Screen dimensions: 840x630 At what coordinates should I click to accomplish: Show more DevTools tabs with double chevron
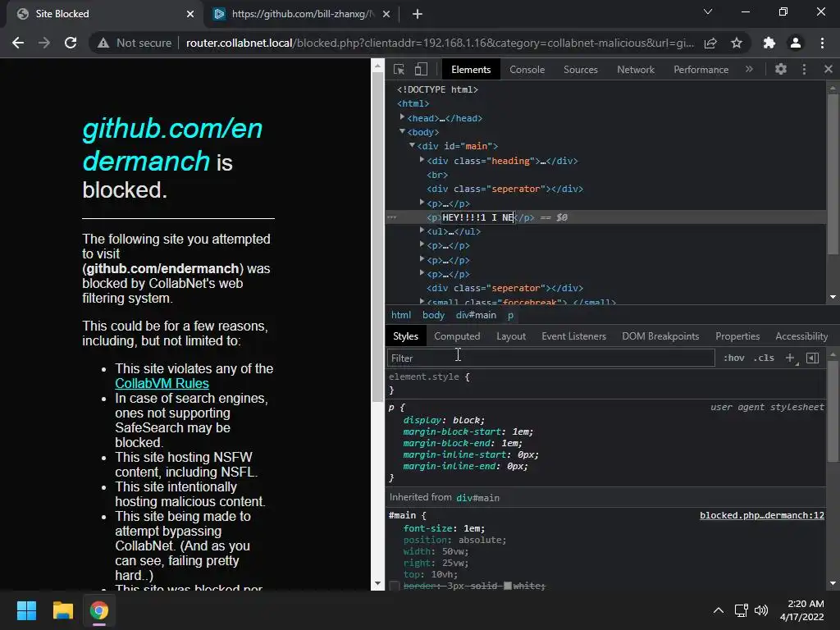tap(749, 69)
